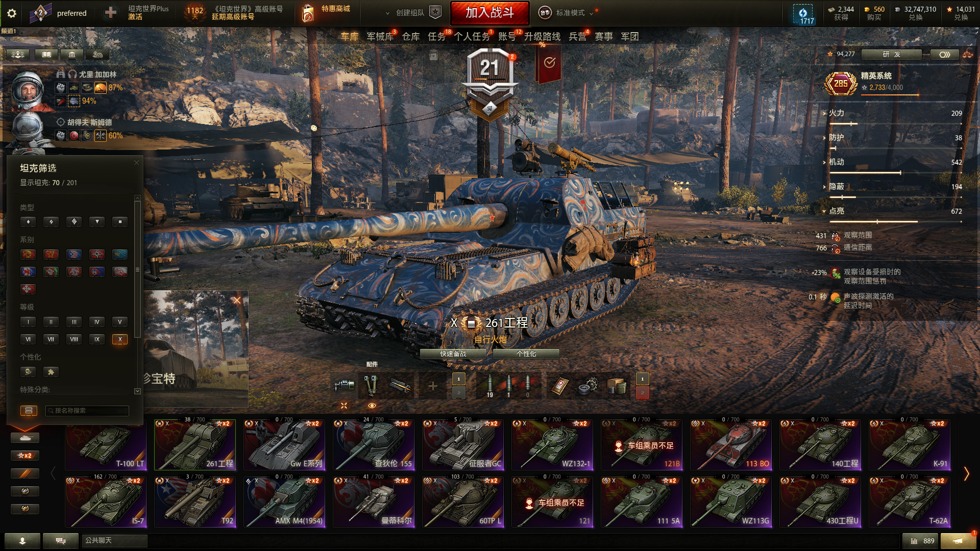Click the empty equipment slot plus icon
This screenshot has width=980, height=551.
(x=433, y=386)
